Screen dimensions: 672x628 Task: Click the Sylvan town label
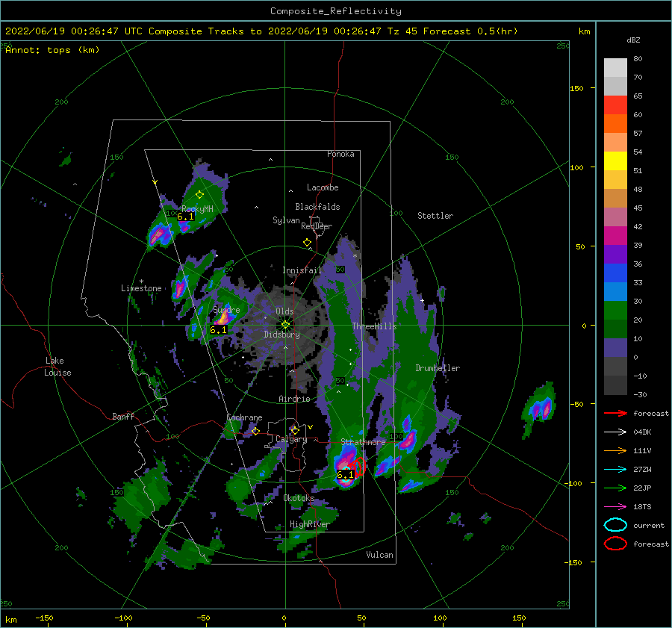pyautogui.click(x=286, y=220)
